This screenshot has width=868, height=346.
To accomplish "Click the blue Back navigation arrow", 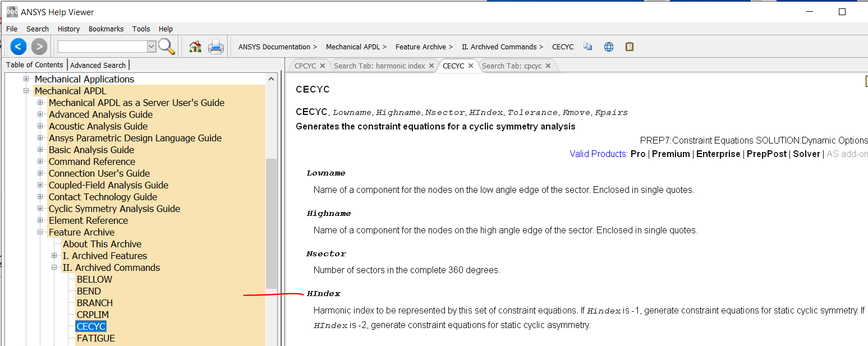I will click(x=19, y=47).
